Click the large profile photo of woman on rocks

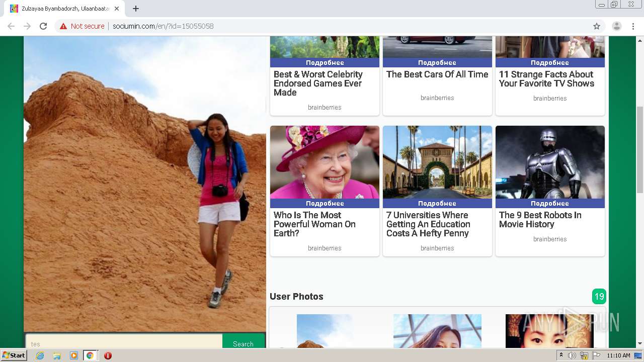145,184
